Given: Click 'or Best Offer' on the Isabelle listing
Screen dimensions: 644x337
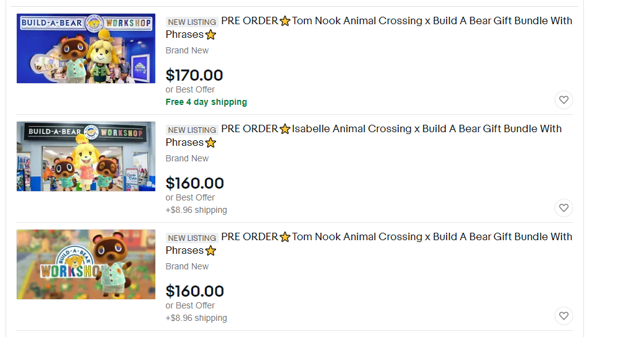Looking at the screenshot, I should click(x=190, y=197).
